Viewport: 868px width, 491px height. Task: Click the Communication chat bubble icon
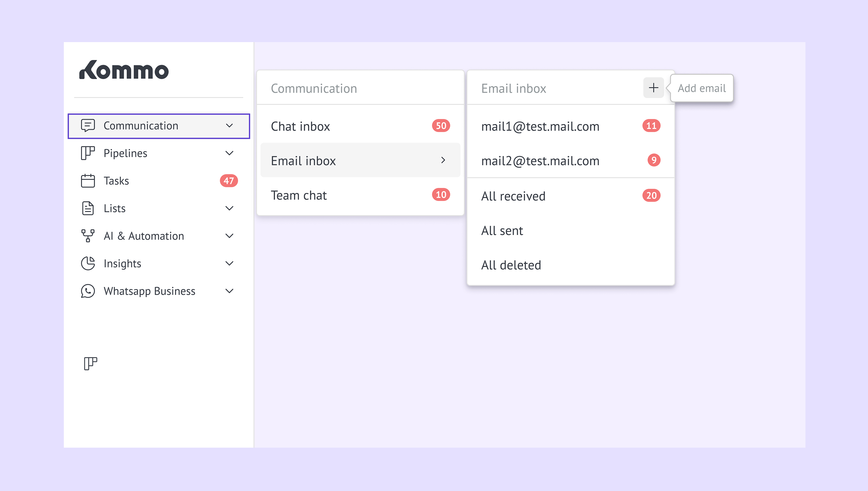tap(88, 125)
